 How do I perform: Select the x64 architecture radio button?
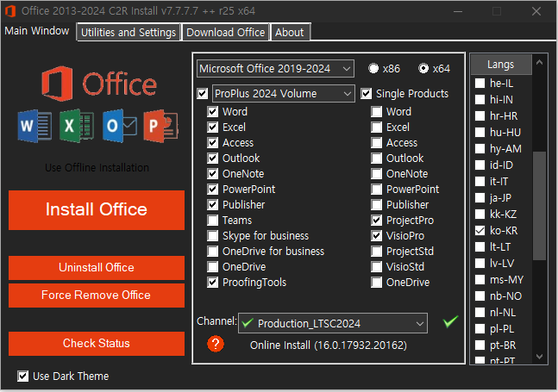(423, 68)
